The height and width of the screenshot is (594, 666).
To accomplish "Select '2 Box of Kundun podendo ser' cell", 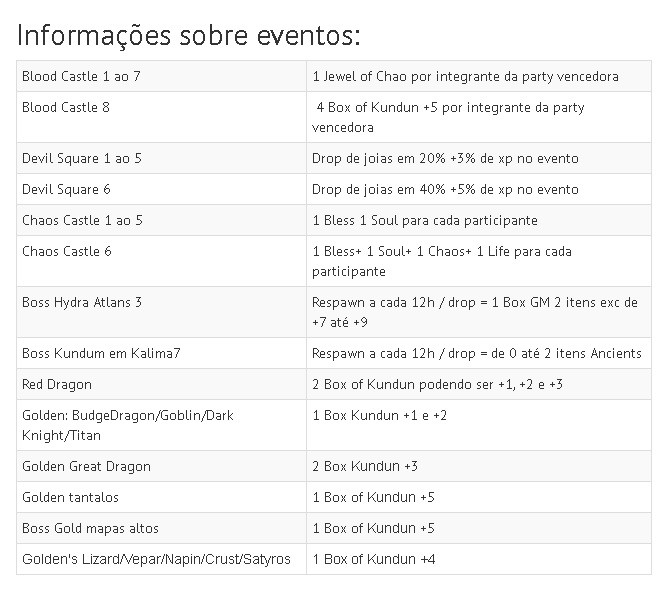I will pyautogui.click(x=479, y=384).
